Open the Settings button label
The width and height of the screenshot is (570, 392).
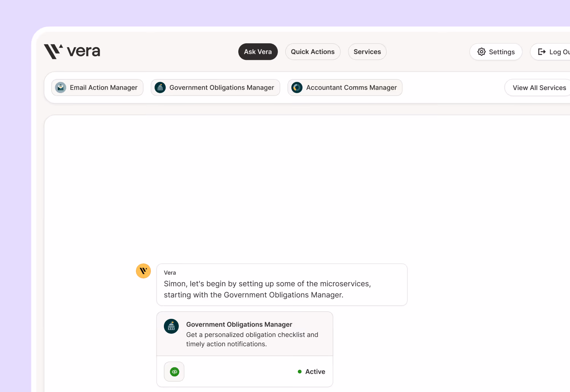point(502,52)
